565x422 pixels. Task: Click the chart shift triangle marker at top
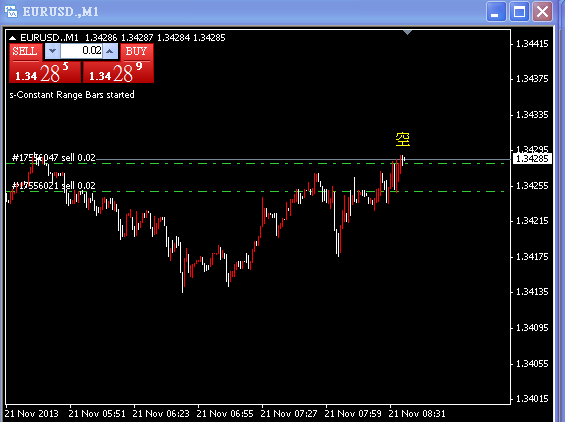point(408,32)
